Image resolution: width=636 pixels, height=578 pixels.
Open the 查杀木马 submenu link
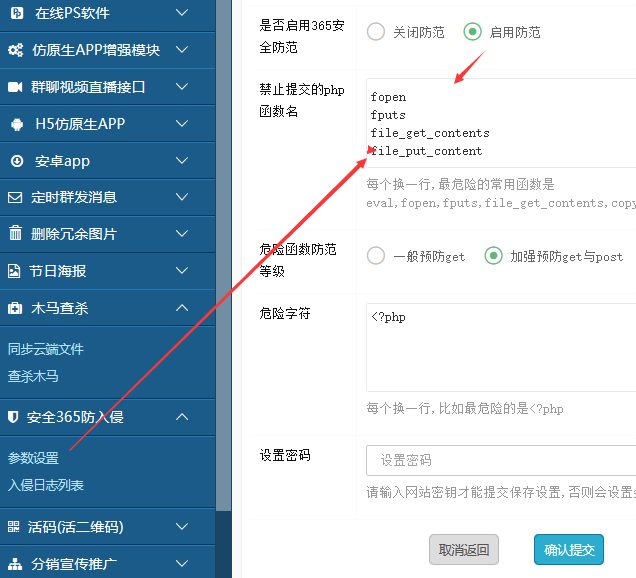[x=33, y=376]
